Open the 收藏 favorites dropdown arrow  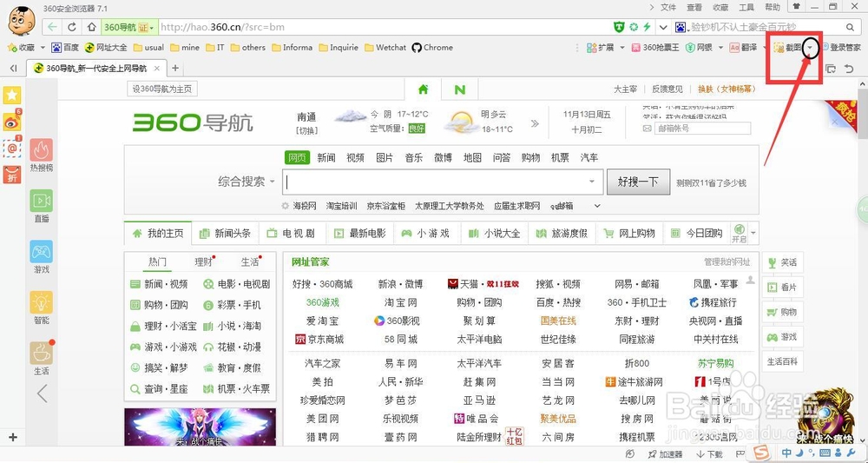coord(43,48)
